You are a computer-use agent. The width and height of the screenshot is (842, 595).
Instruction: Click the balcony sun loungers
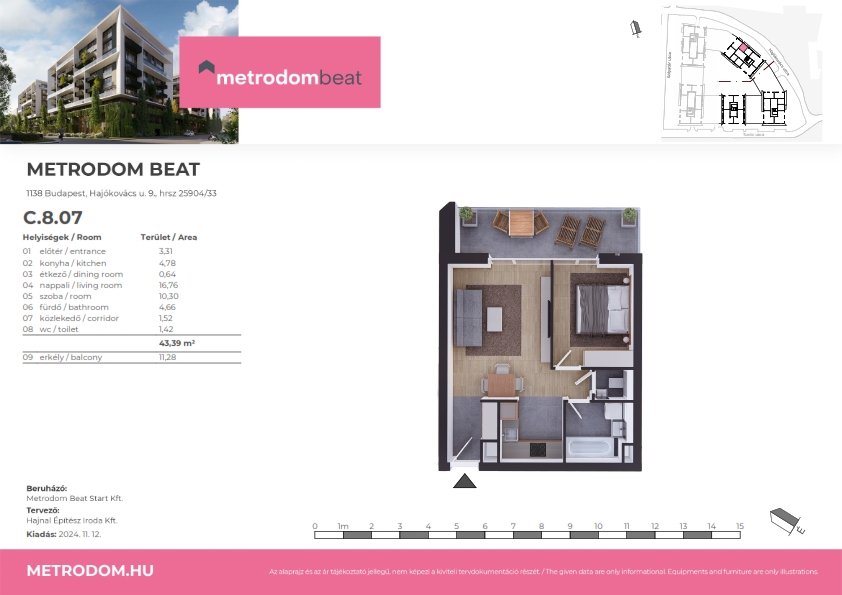(x=580, y=232)
